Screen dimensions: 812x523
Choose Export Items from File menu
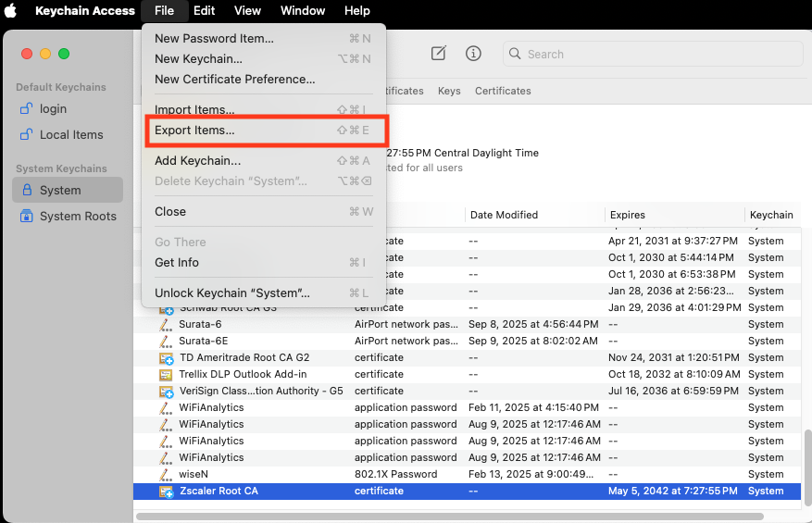pos(264,130)
